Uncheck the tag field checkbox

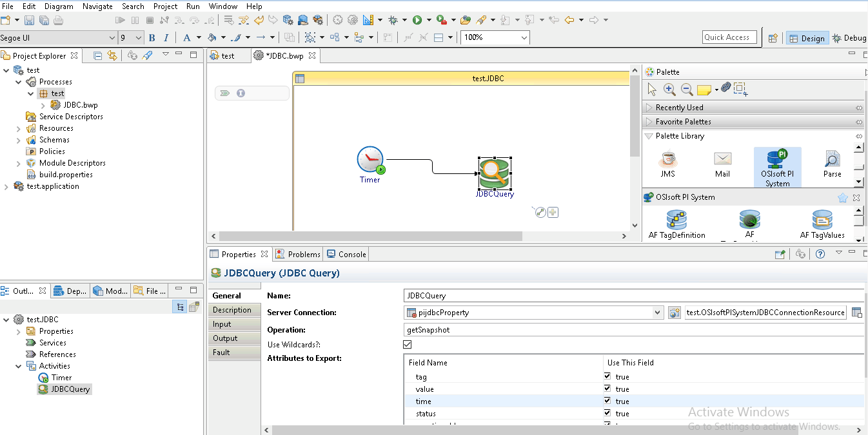pos(607,376)
